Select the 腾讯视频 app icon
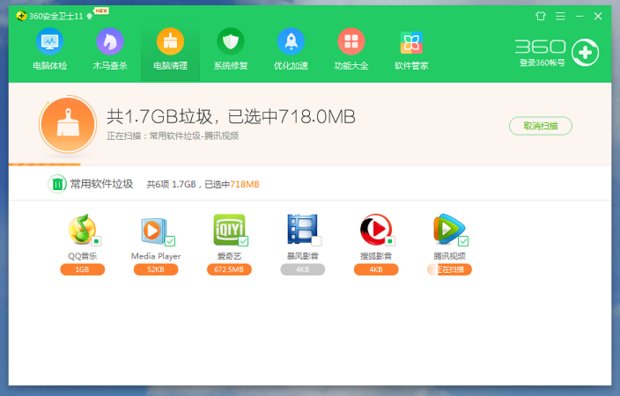Viewport: 620px width, 396px height. click(449, 229)
